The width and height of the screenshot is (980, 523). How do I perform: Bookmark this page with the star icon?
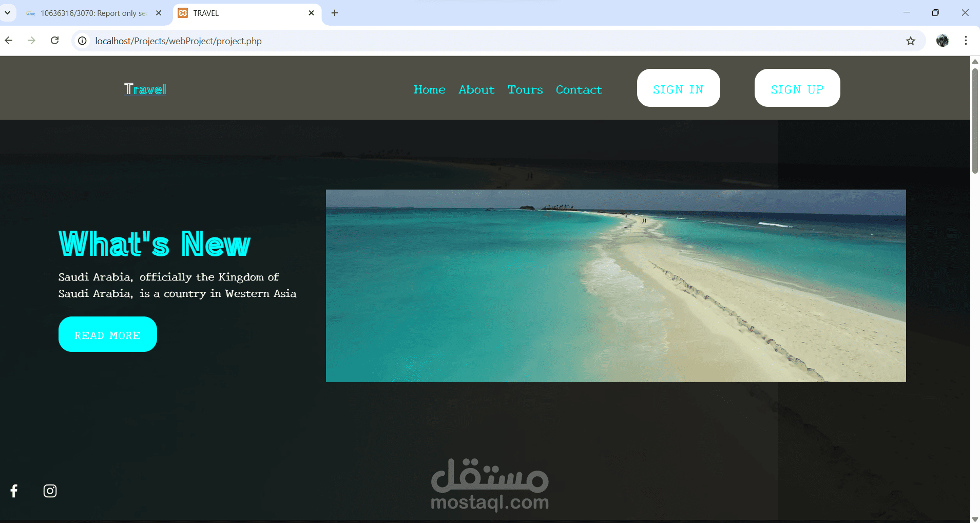coord(911,41)
